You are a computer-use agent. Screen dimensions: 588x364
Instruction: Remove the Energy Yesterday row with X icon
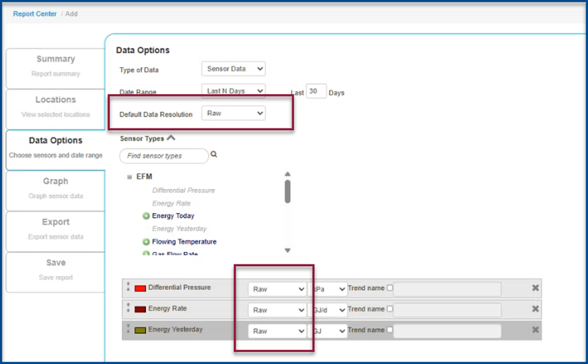pyautogui.click(x=535, y=330)
